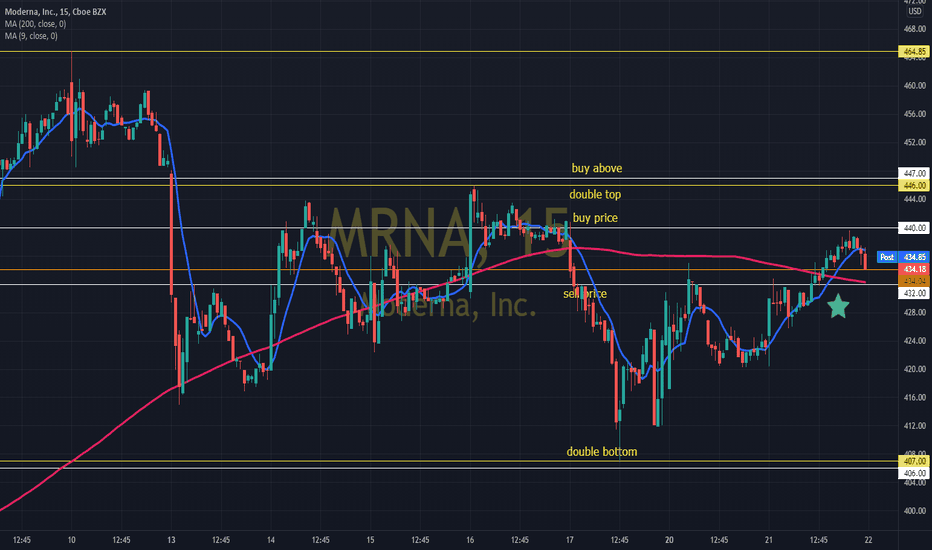Click the 400.00 price axis tick

914,511
